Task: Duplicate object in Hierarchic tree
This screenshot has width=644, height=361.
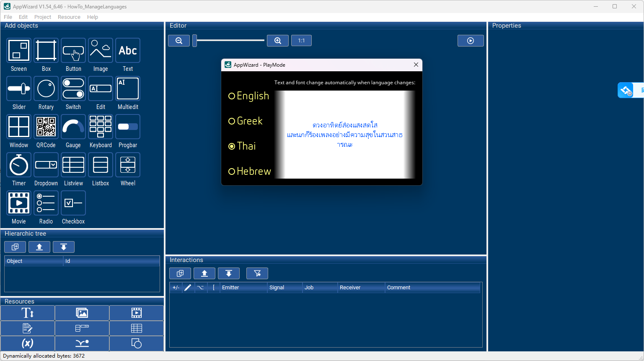Action: coord(15,247)
